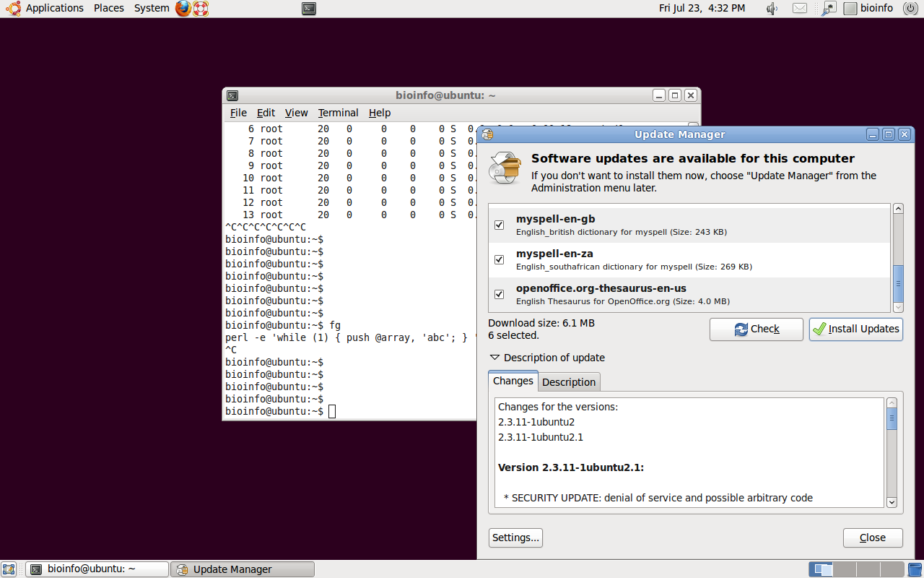
Task: Switch to the Description tab
Action: tap(569, 382)
